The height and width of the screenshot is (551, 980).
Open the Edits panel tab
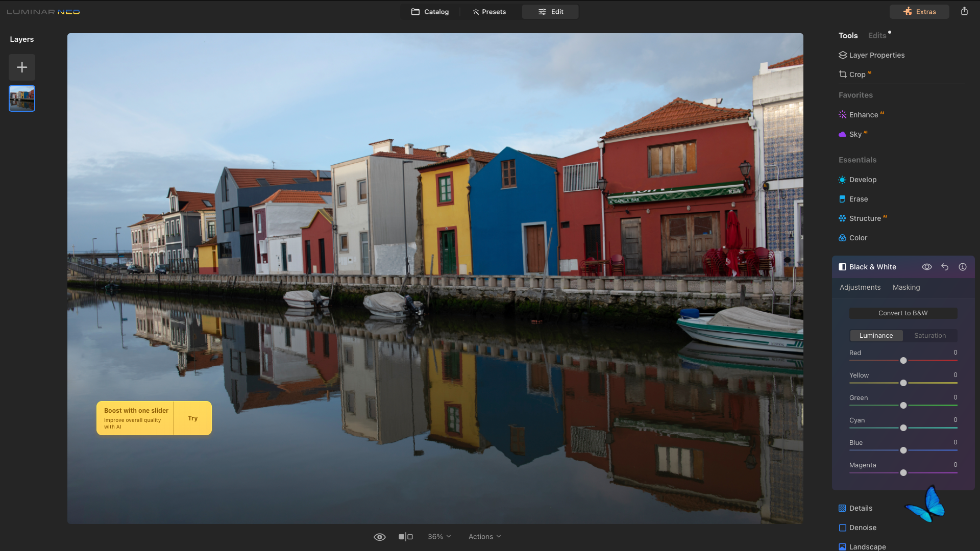877,36
